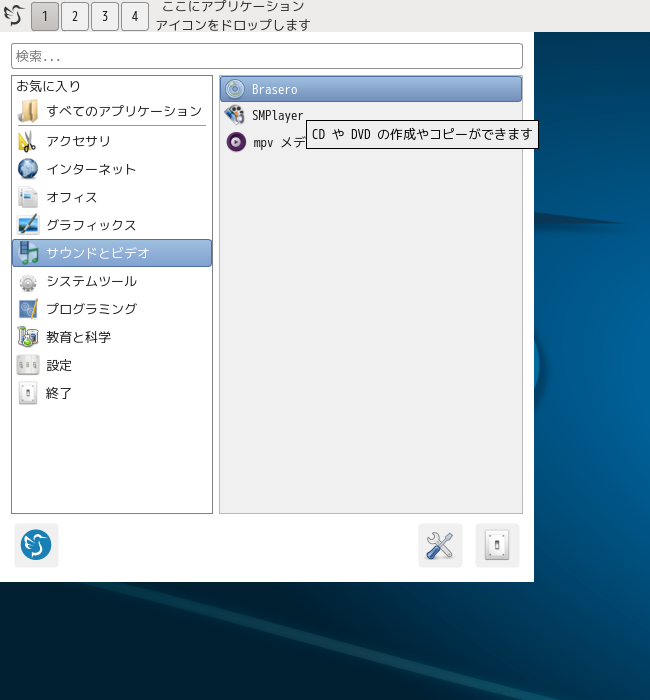Open the 設定 category
Image resolution: width=650 pixels, height=700 pixels.
pos(59,366)
